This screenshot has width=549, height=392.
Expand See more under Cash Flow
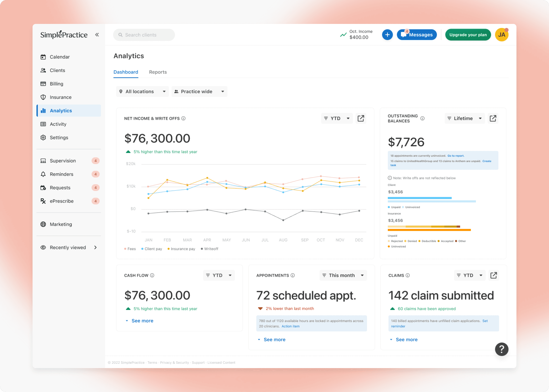(x=142, y=321)
